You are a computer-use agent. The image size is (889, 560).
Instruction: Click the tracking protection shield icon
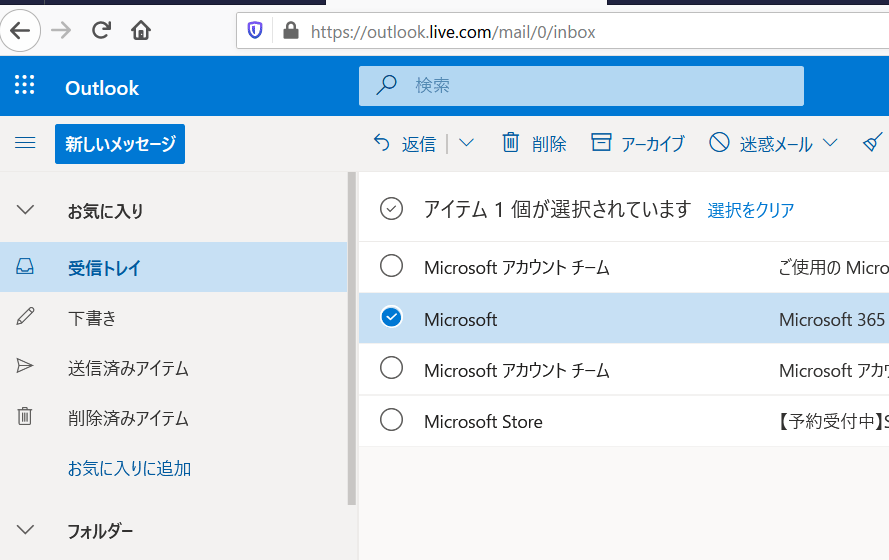tap(255, 31)
